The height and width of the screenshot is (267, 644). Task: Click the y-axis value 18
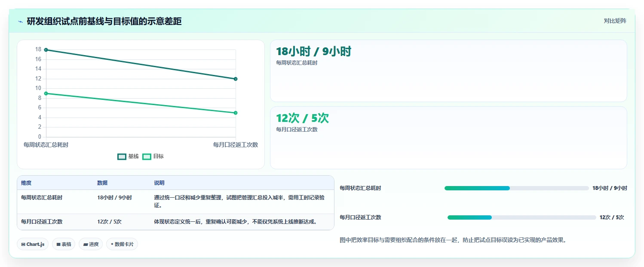[x=38, y=50]
